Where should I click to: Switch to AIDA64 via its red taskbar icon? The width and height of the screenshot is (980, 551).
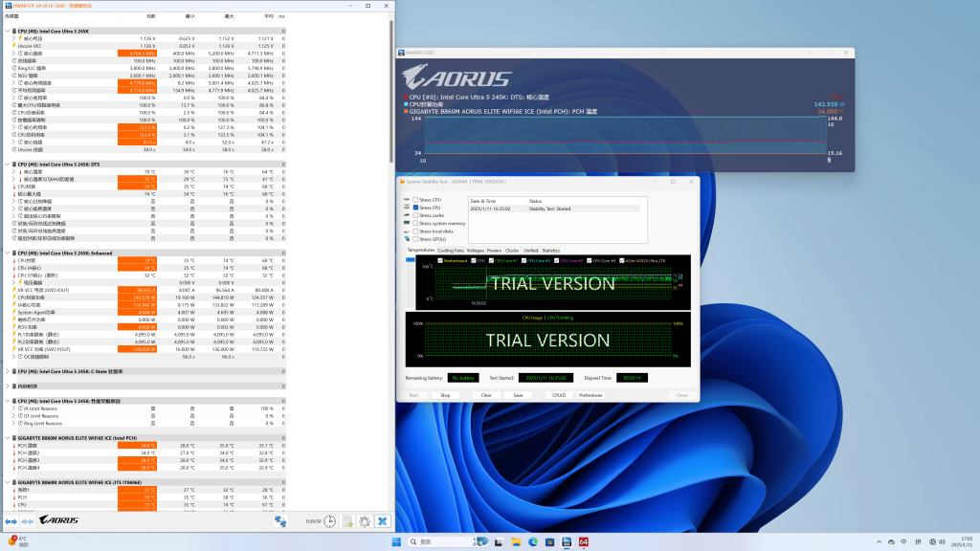point(583,541)
